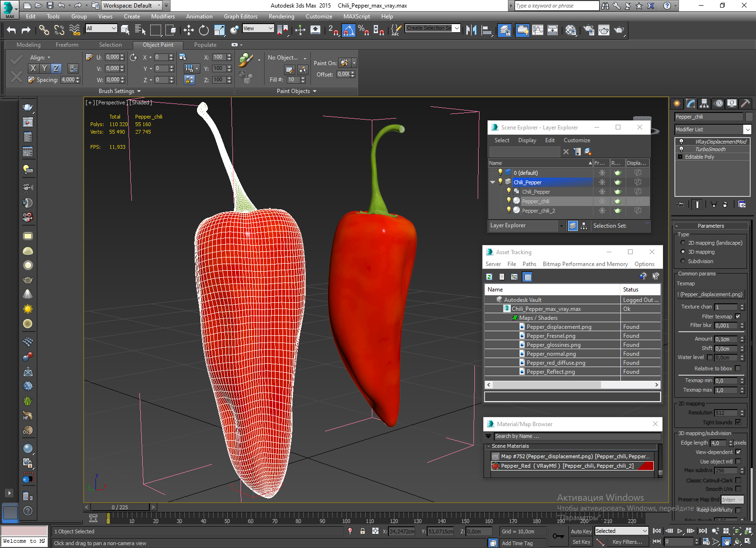
Task: Click the Pin Stack icon below the modifier stack
Action: [x=680, y=205]
